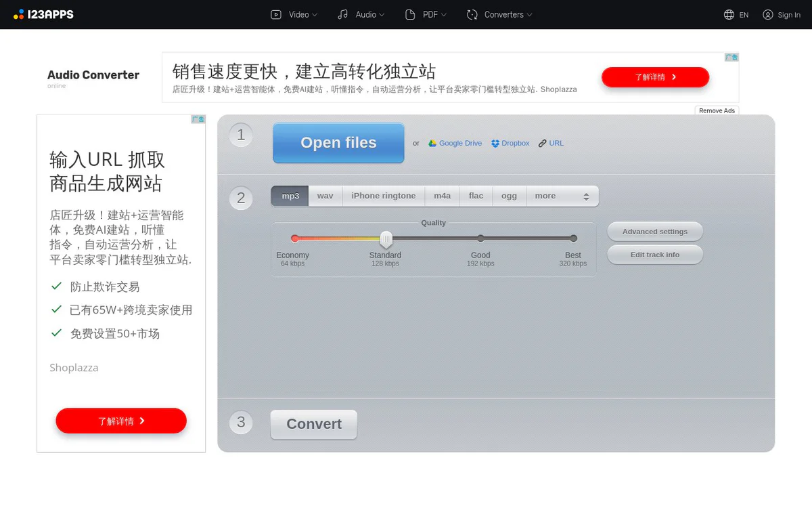Set quality to Best 320 kbps point

(573, 238)
